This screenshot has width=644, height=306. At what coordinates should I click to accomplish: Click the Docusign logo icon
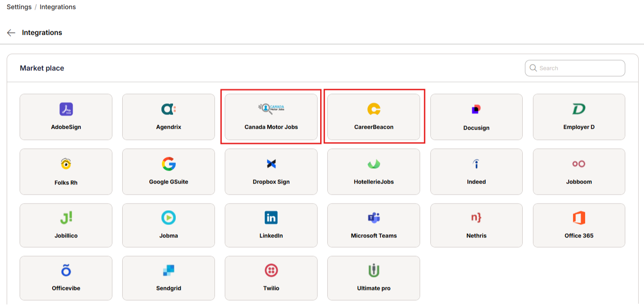click(x=476, y=109)
